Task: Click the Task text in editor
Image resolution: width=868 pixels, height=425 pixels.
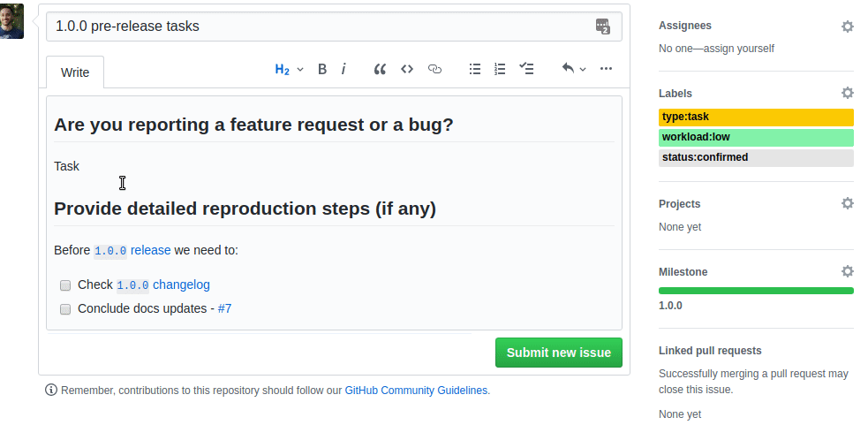Action: point(66,166)
